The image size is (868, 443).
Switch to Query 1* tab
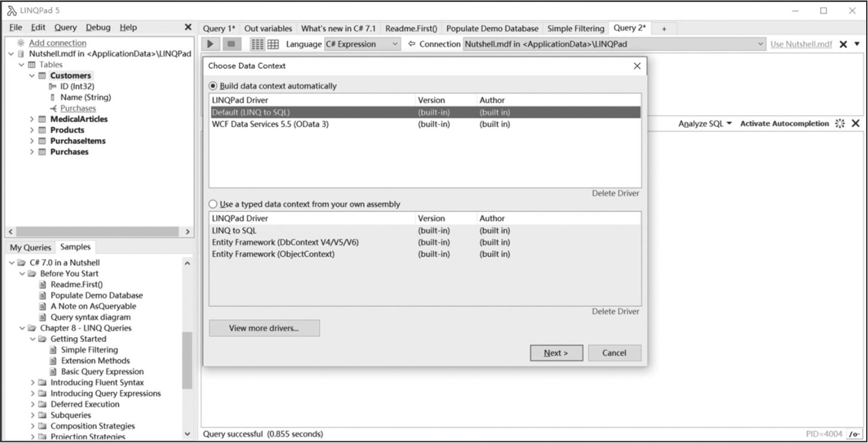pyautogui.click(x=219, y=28)
